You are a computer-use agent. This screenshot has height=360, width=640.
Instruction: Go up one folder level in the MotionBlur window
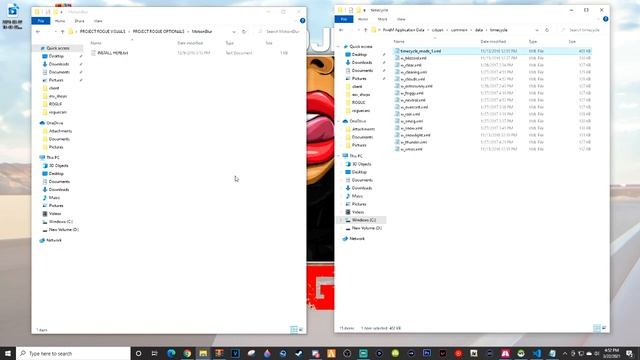click(62, 31)
